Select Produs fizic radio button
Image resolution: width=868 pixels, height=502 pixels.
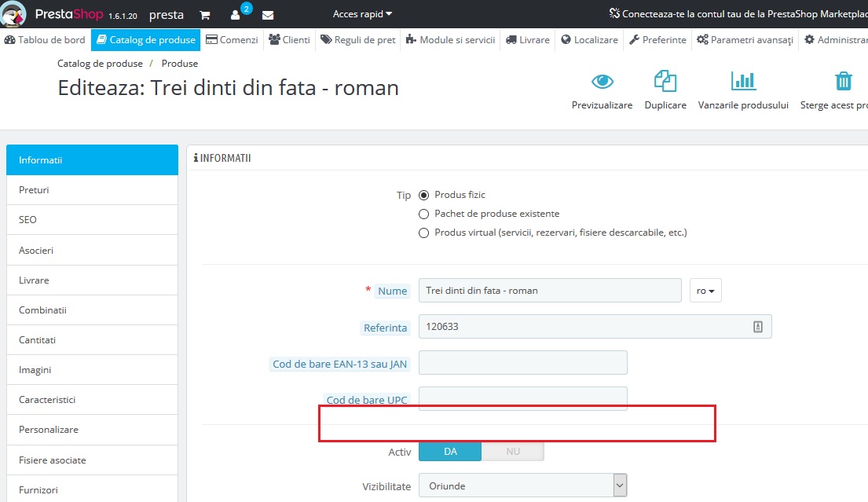(x=423, y=196)
